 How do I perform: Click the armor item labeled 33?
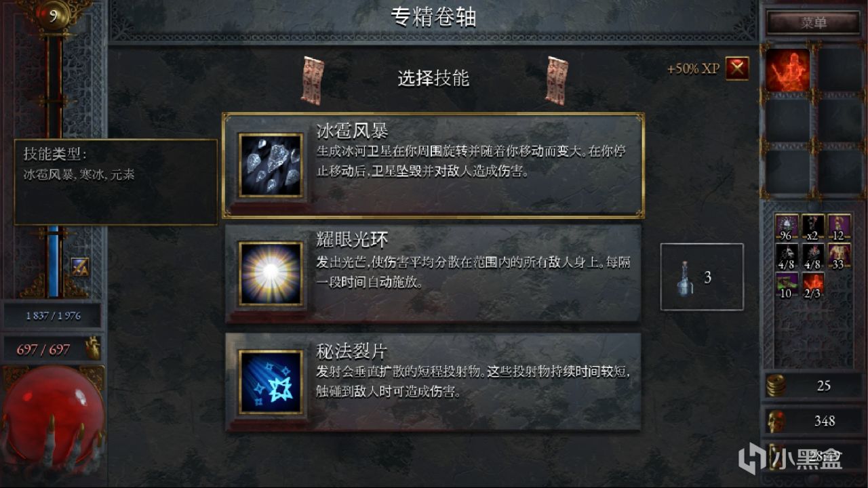click(839, 256)
